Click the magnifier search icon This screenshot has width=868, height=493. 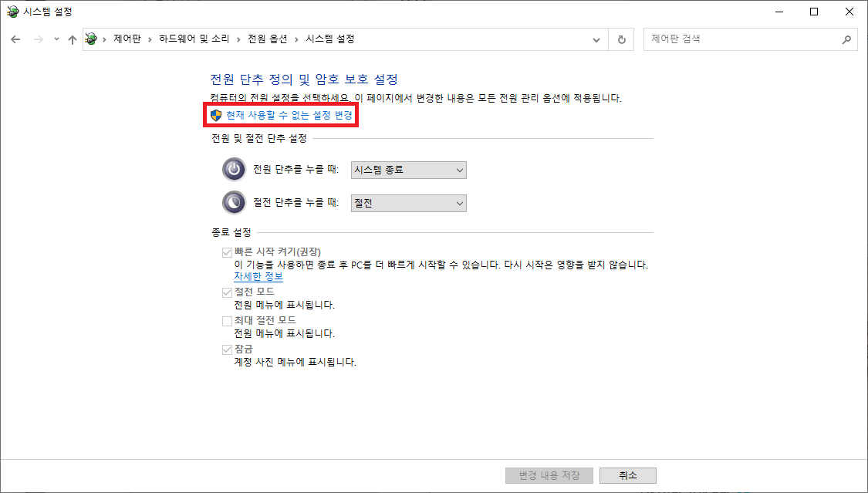[846, 39]
